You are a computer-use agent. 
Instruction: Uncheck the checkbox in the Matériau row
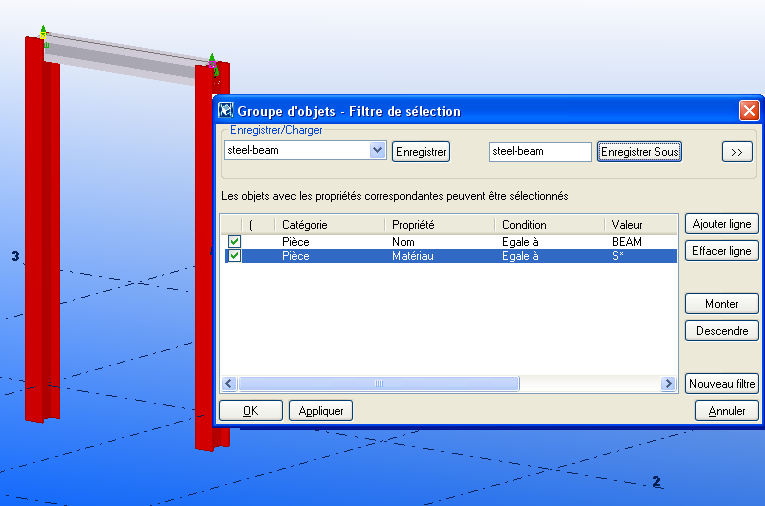[x=234, y=256]
